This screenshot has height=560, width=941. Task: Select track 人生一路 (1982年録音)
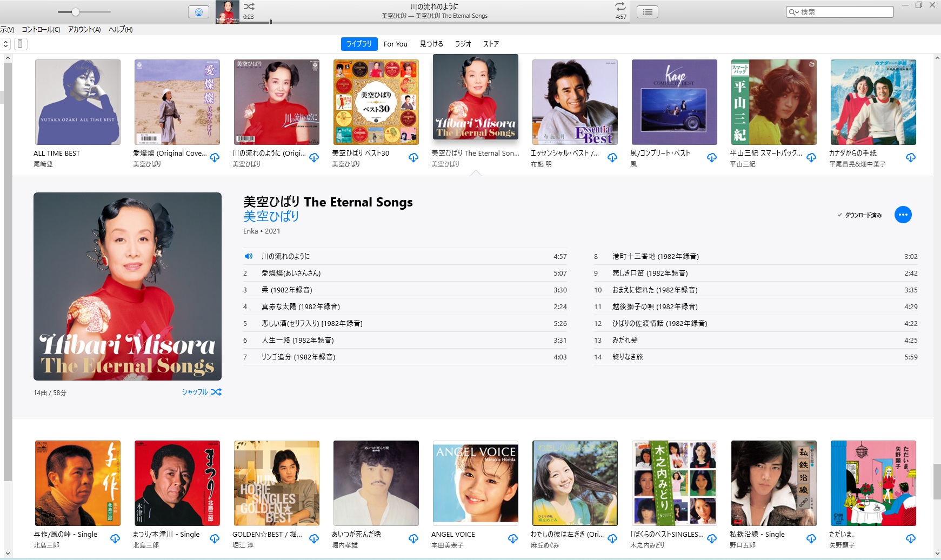coord(405,340)
